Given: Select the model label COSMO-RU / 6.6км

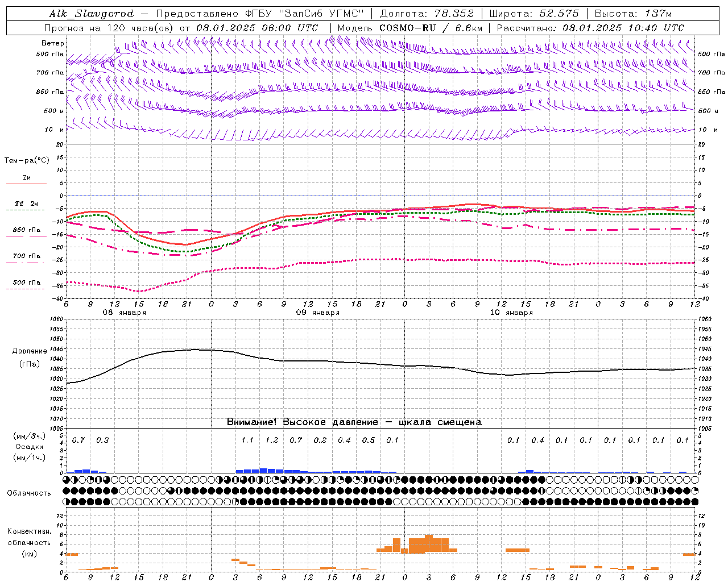Looking at the screenshot, I should click(431, 28).
